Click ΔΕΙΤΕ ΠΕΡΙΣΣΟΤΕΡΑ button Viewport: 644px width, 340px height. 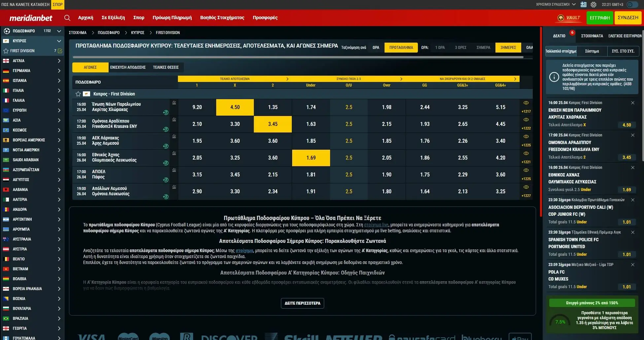point(302,303)
